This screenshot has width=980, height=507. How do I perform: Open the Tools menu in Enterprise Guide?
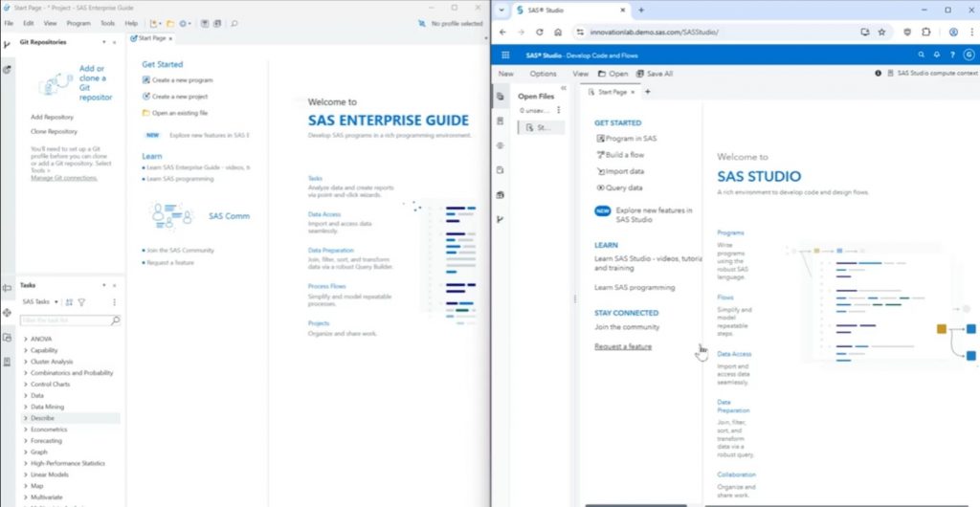click(107, 23)
